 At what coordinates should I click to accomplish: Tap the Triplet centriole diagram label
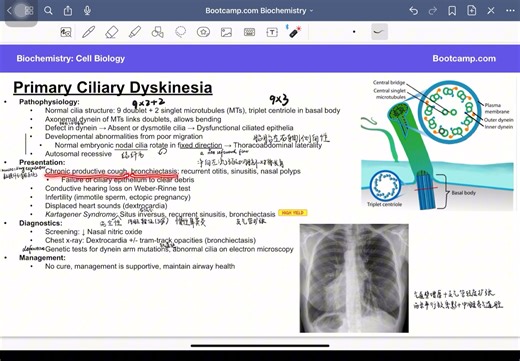coord(384,204)
